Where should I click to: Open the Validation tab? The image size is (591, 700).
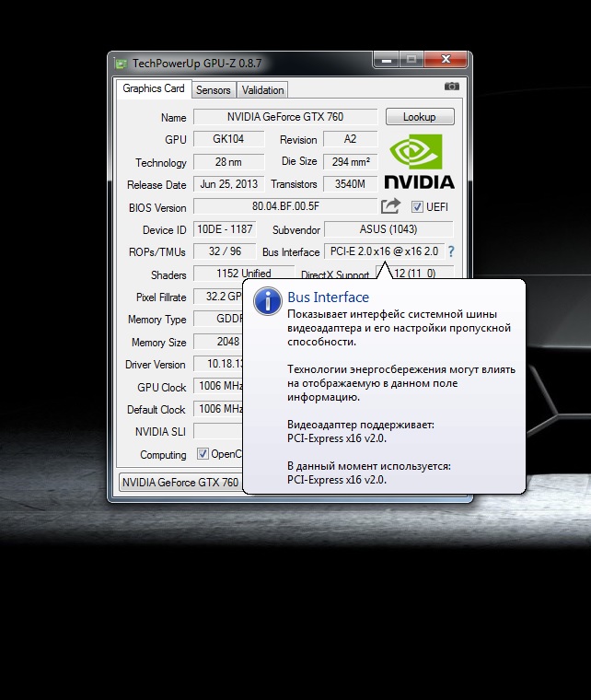262,90
